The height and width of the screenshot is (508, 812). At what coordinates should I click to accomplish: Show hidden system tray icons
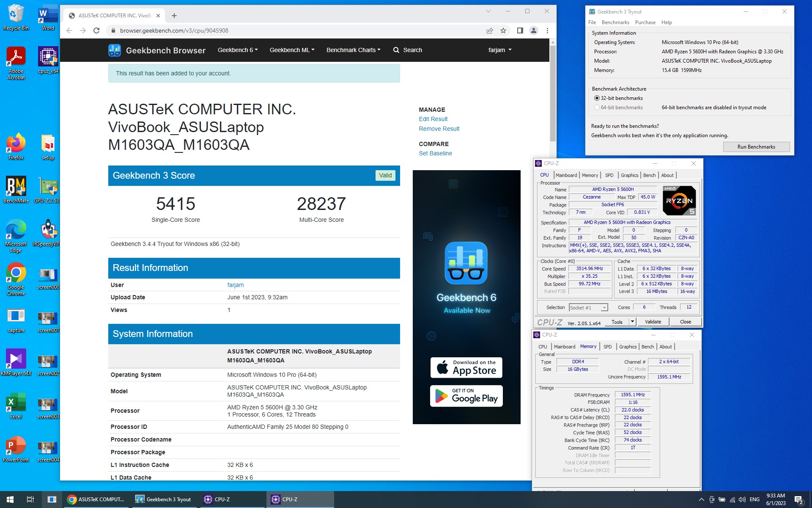click(x=701, y=500)
